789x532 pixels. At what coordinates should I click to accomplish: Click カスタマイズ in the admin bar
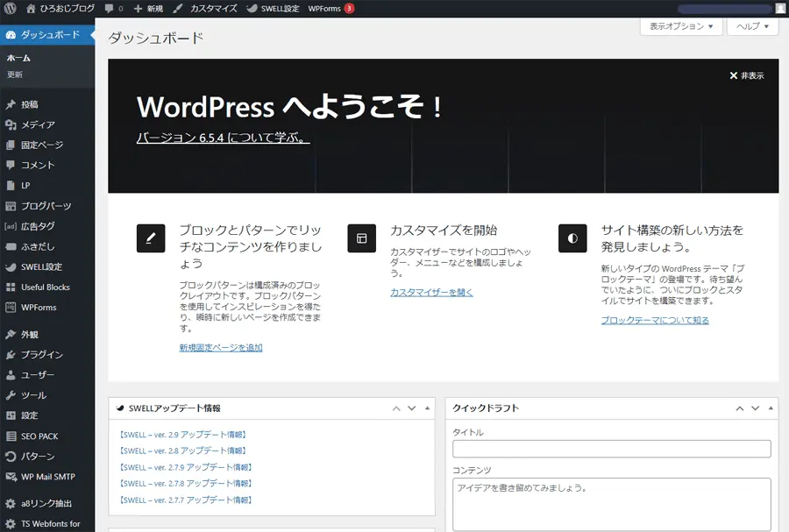[x=206, y=8]
